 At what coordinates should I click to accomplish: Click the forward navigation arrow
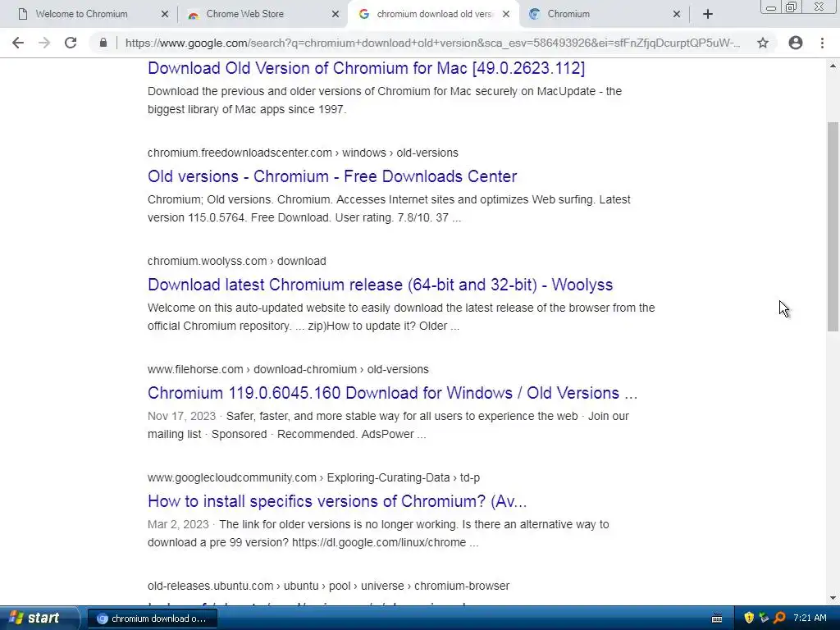[44, 43]
